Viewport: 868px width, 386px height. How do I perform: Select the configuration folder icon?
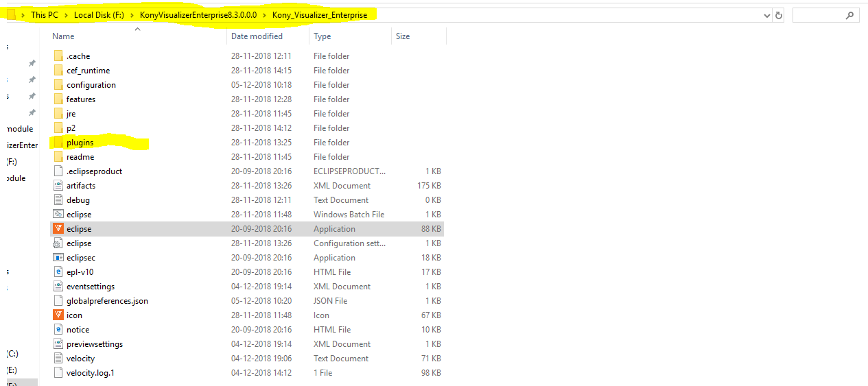point(58,85)
